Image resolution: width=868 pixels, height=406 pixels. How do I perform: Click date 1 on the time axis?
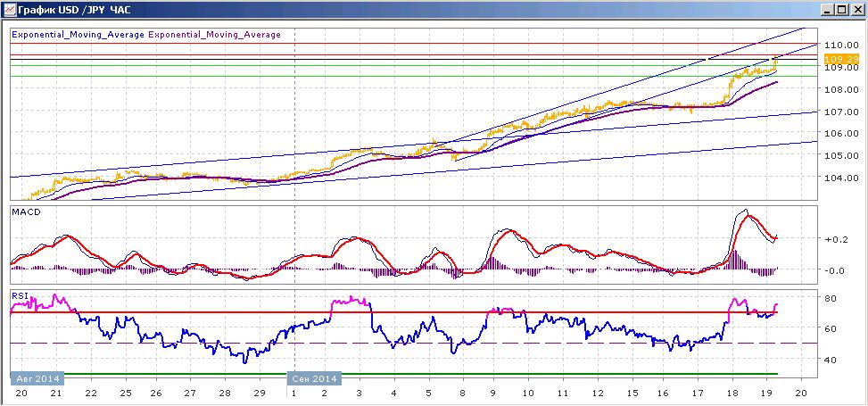pyautogui.click(x=293, y=393)
